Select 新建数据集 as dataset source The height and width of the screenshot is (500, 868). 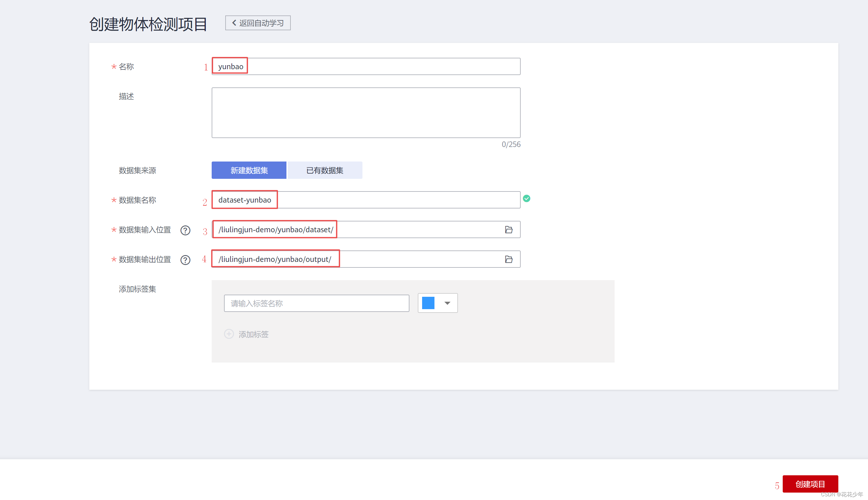coord(249,170)
